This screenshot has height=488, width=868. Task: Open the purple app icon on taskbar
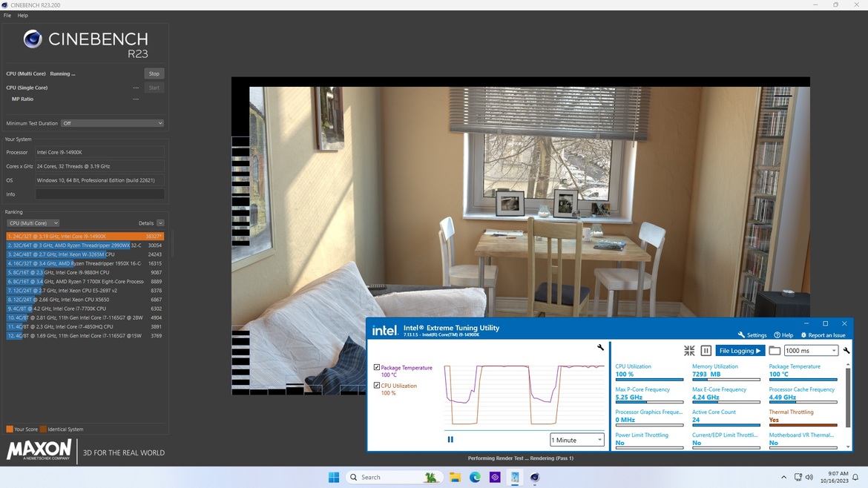(495, 477)
